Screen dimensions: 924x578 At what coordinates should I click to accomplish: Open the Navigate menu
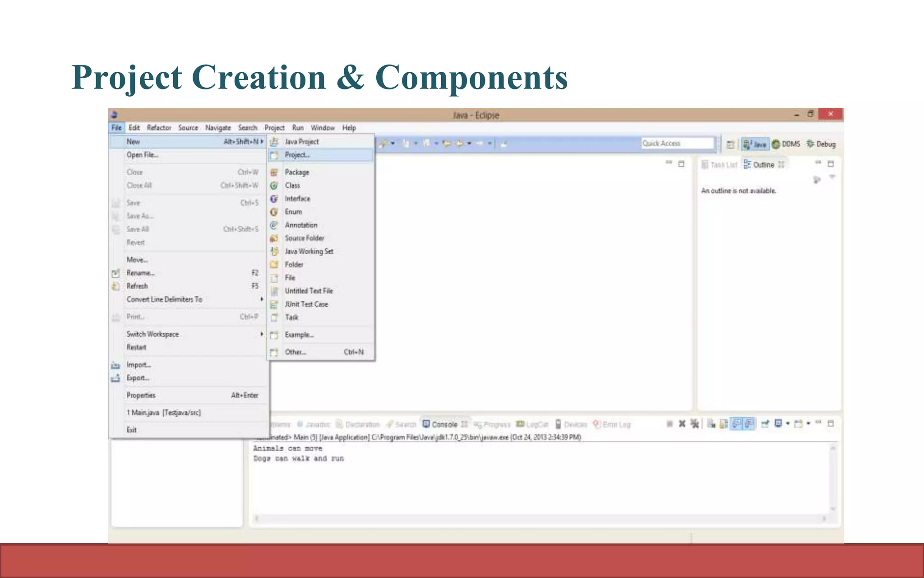(218, 128)
